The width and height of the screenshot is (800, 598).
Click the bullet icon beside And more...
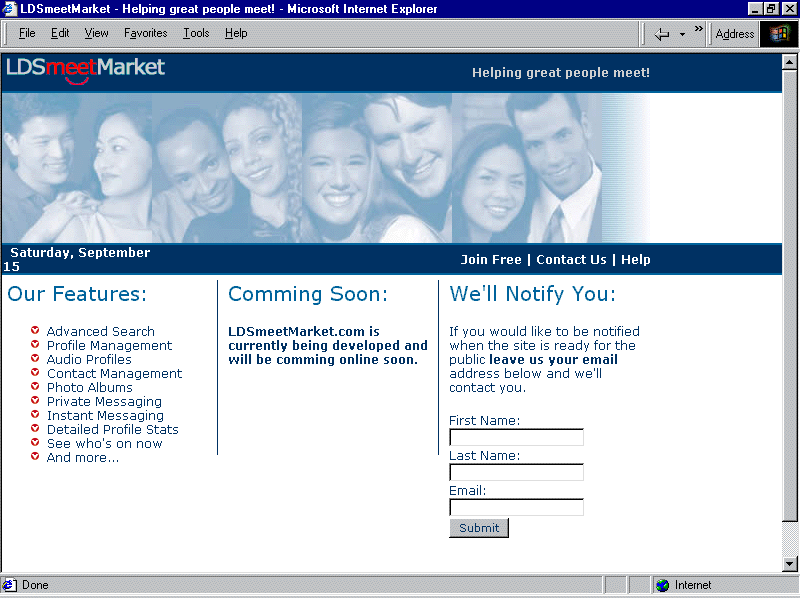point(35,456)
